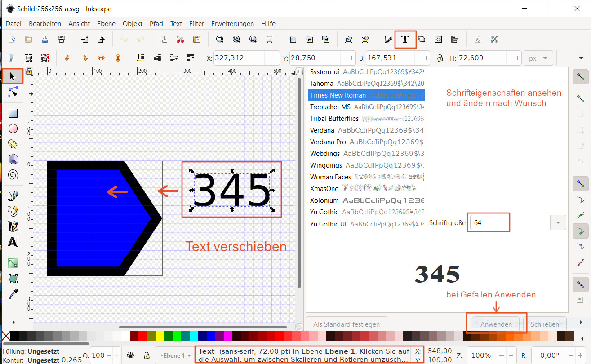The image size is (591, 364).
Task: Toggle the width-height ratio lock
Action: pos(440,58)
